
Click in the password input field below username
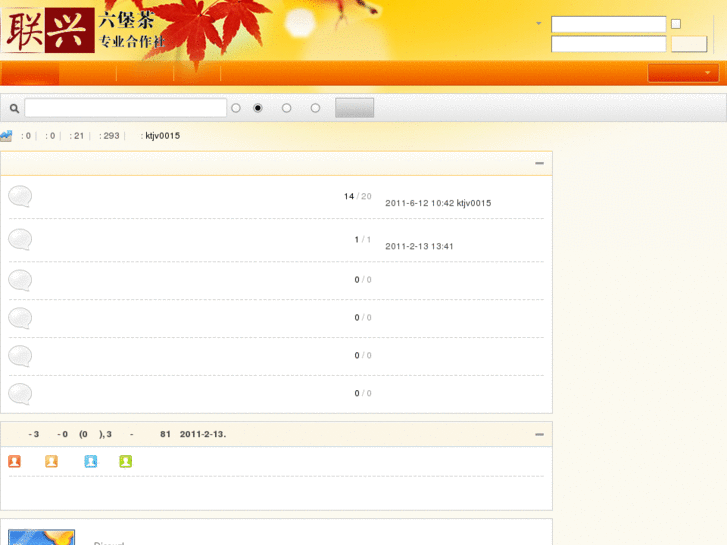coord(608,44)
